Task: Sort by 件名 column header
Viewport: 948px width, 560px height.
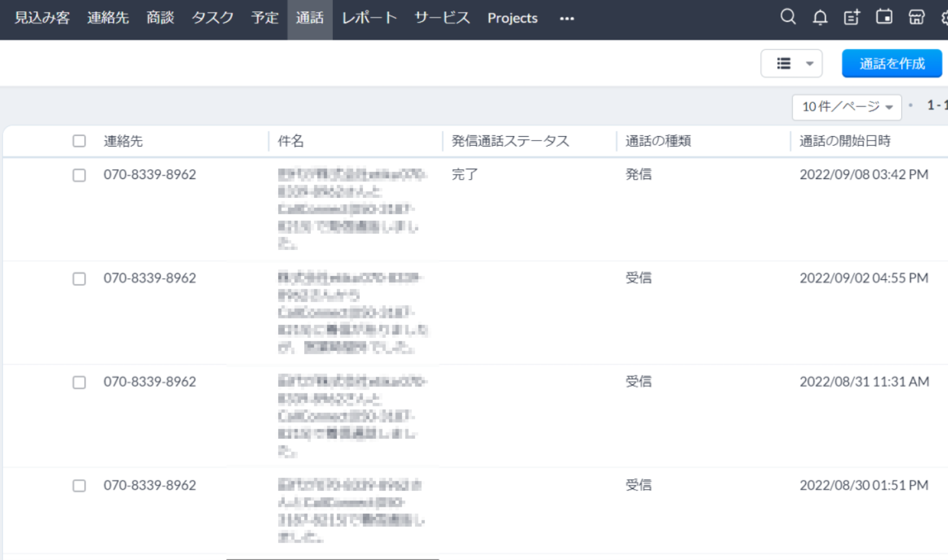Action: 291,141
